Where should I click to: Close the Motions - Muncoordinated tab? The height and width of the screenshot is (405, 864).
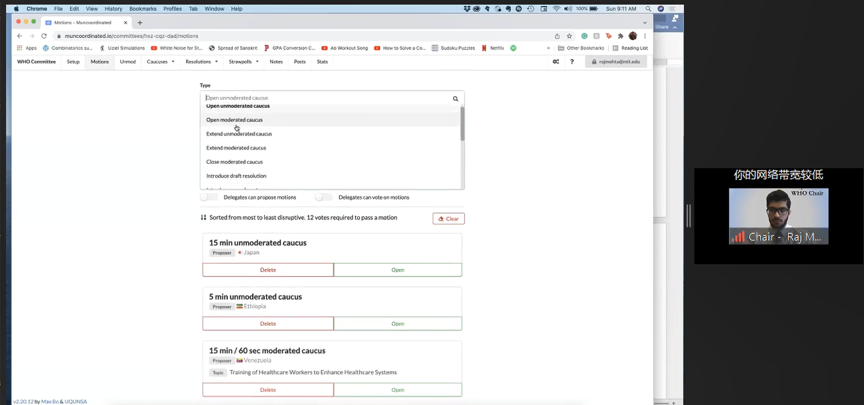(126, 23)
